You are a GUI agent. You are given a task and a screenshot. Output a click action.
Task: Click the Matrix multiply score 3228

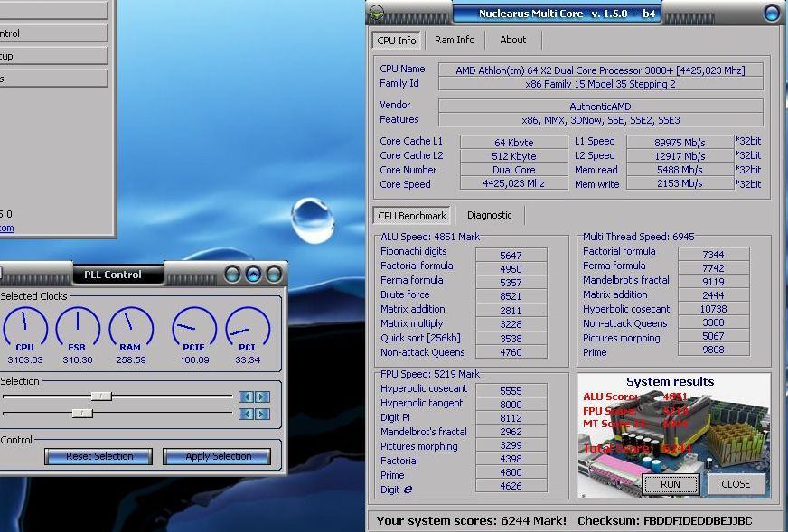coord(511,324)
